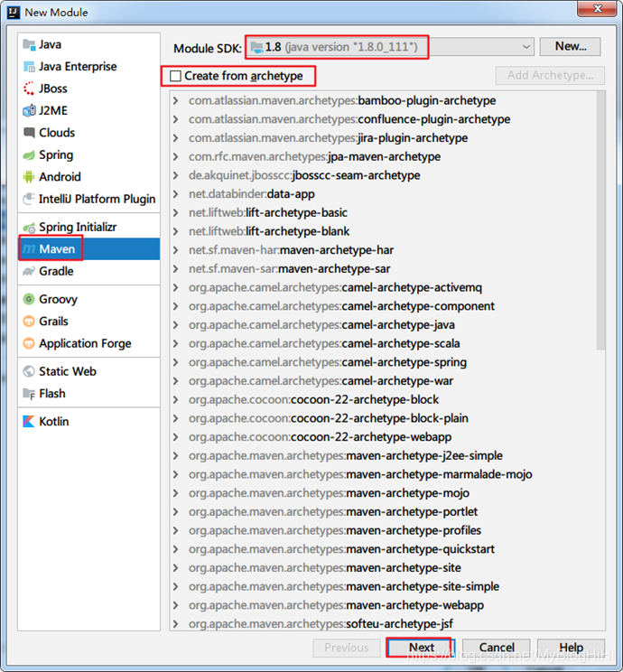Click the Gradle elephant icon
Viewport: 623px width, 672px height.
(x=29, y=271)
